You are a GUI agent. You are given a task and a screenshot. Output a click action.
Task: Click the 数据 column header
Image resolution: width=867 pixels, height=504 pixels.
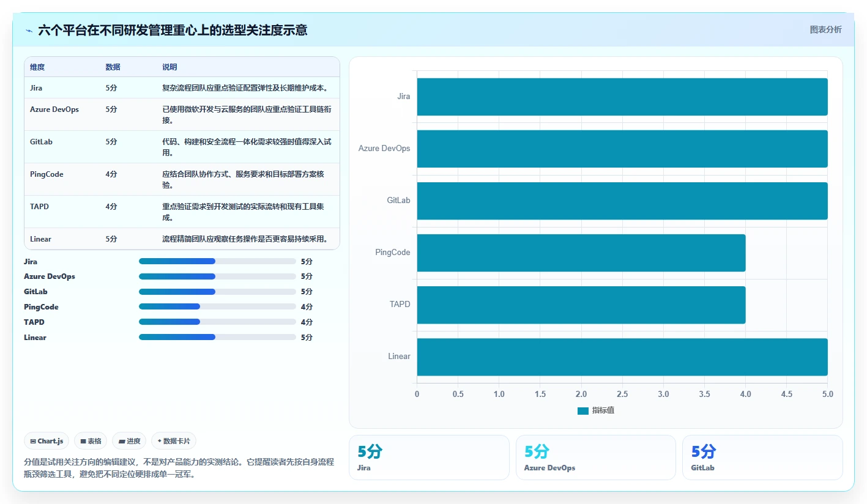click(113, 67)
